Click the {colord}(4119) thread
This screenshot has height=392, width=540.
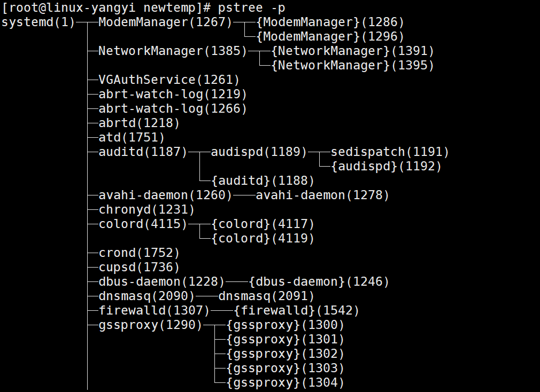(x=263, y=239)
